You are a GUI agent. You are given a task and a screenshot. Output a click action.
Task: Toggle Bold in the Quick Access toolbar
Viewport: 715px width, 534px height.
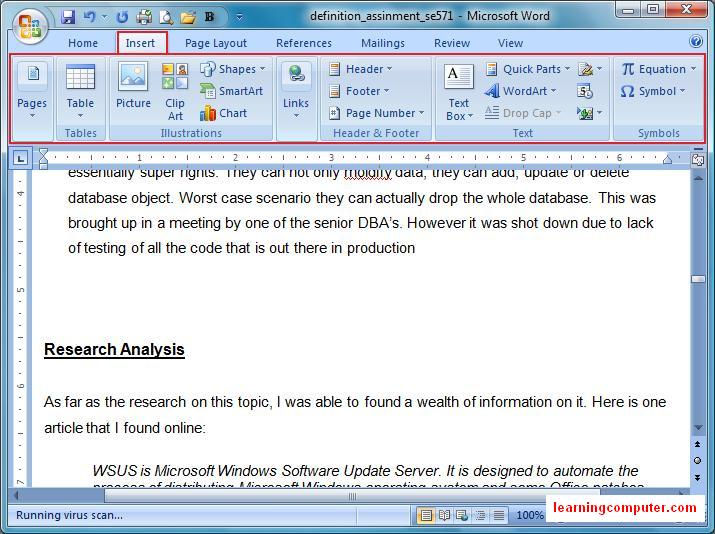point(209,17)
